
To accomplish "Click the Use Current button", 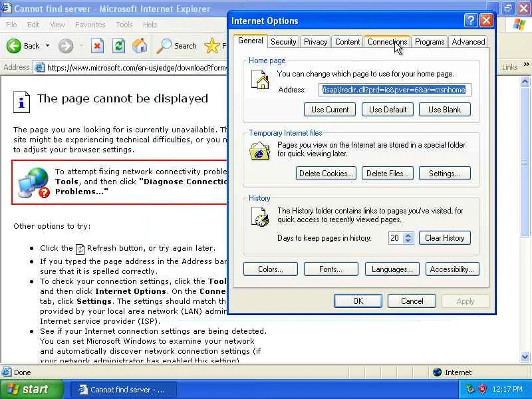I will coord(330,110).
